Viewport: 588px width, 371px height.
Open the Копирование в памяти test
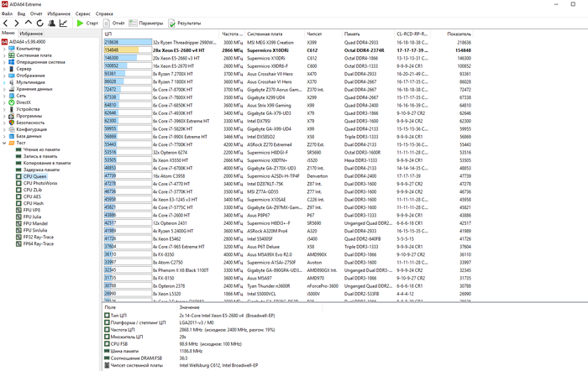point(47,163)
